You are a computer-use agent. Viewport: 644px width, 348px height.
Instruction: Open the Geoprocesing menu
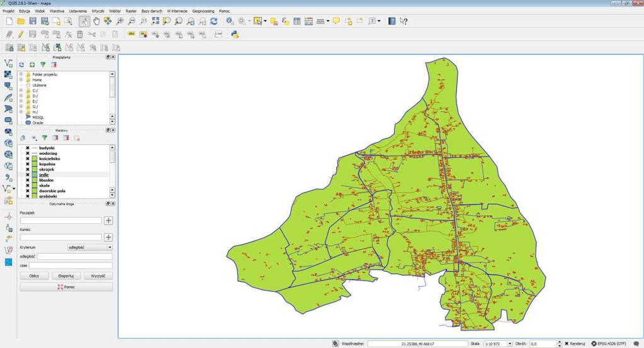(203, 11)
